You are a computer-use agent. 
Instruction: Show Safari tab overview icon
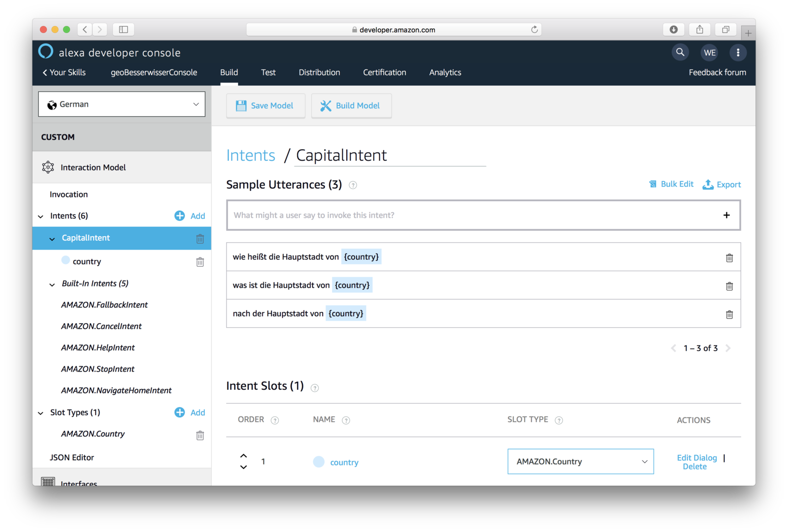[x=725, y=30]
